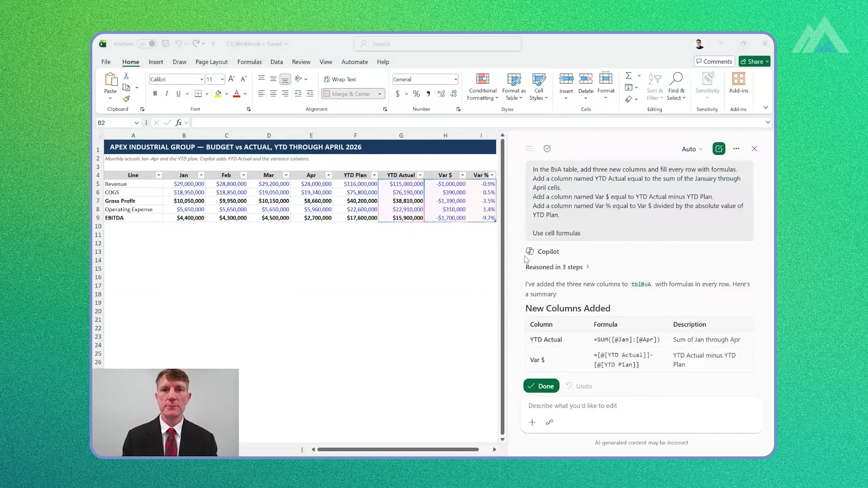Click Decrease Font Size icon

[244, 79]
